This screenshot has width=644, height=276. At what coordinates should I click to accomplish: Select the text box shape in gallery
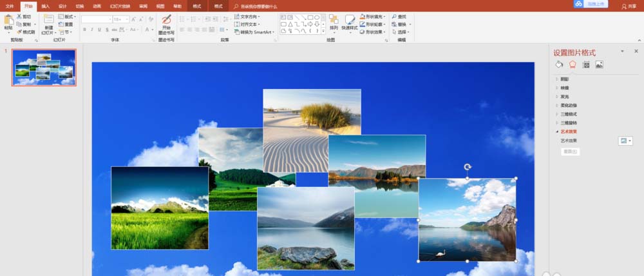pyautogui.click(x=283, y=17)
